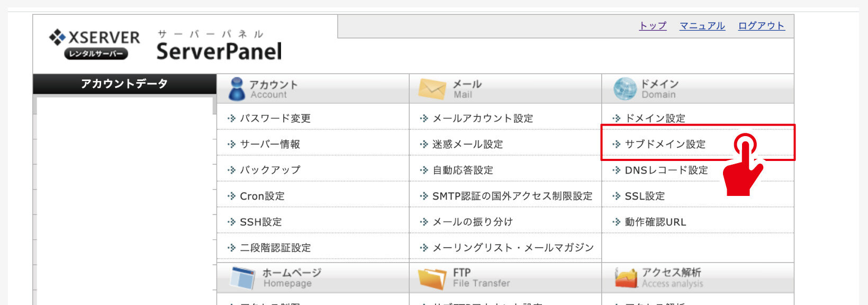Open SSL設定 in Domain section
Image resolution: width=868 pixels, height=305 pixels.
(644, 196)
